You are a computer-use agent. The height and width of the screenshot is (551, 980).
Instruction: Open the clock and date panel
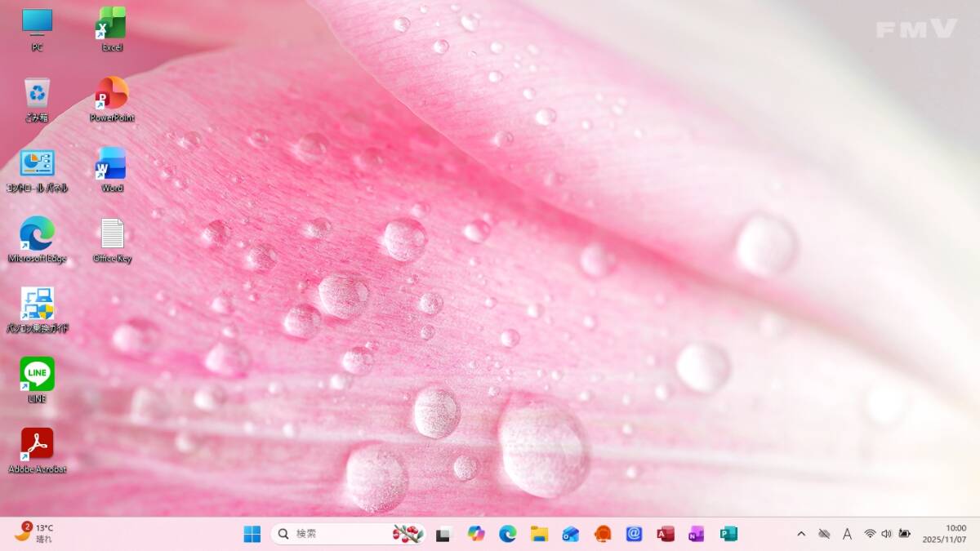[944, 534]
